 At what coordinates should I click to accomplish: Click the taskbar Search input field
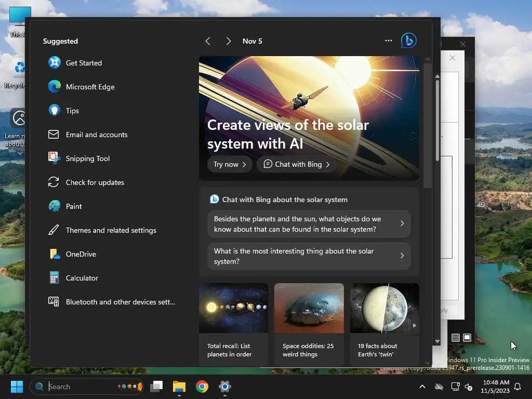(x=87, y=387)
